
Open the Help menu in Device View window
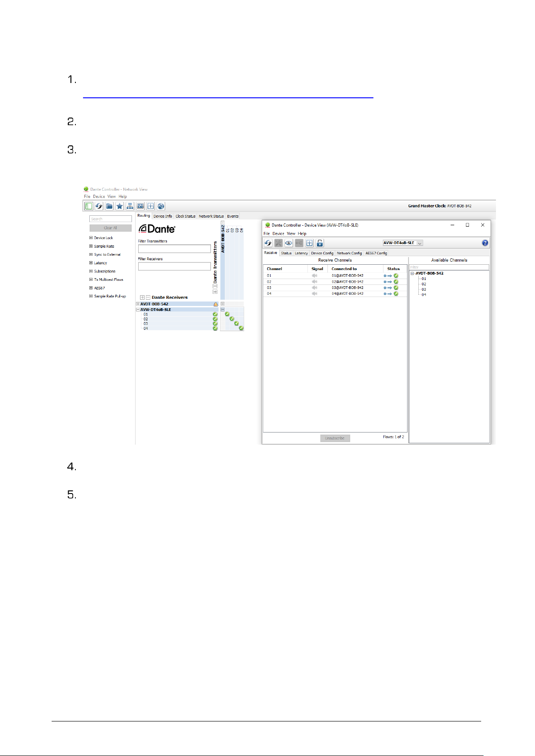pos(302,234)
